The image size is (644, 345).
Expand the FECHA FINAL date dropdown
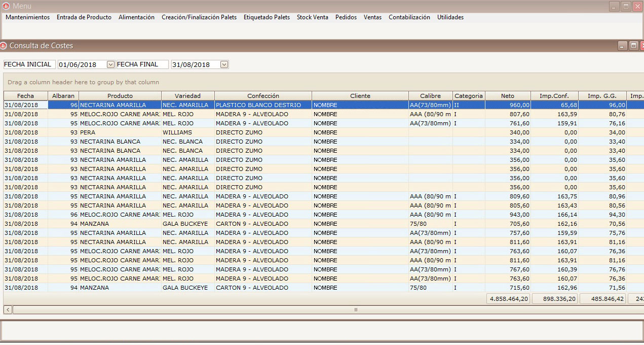click(224, 64)
